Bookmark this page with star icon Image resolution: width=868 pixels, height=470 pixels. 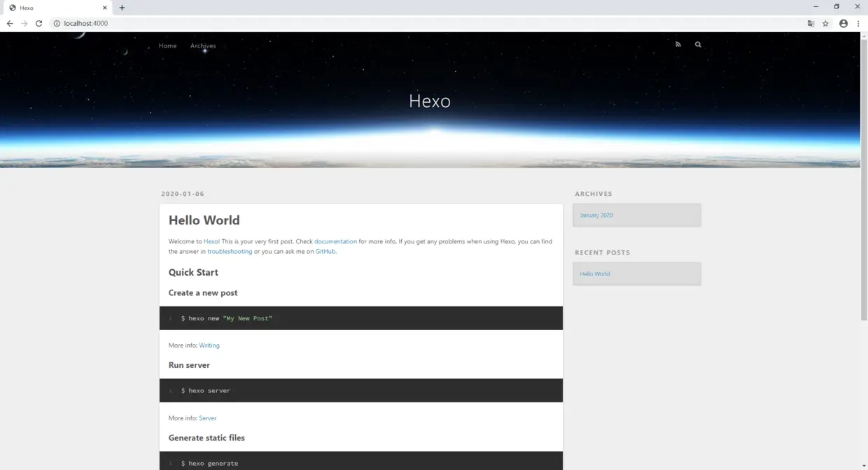pos(825,23)
